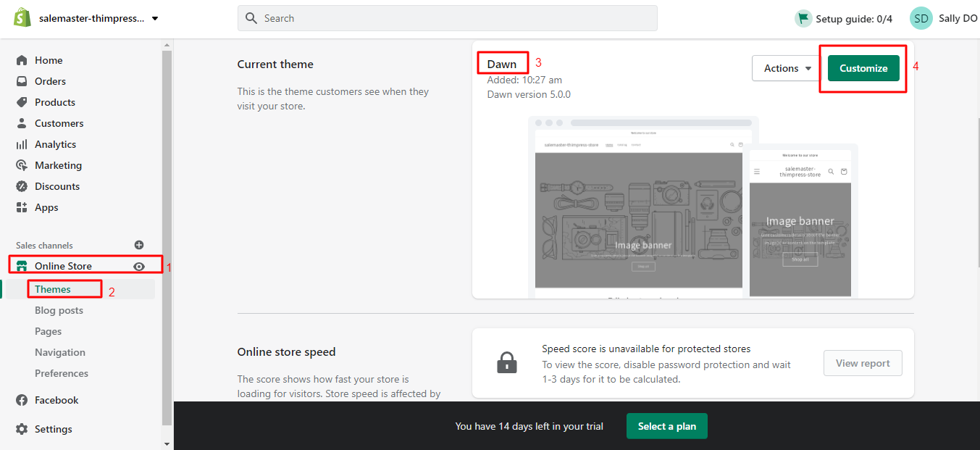Viewport: 980px width, 450px height.
Task: Open the Customers page
Action: pos(59,122)
